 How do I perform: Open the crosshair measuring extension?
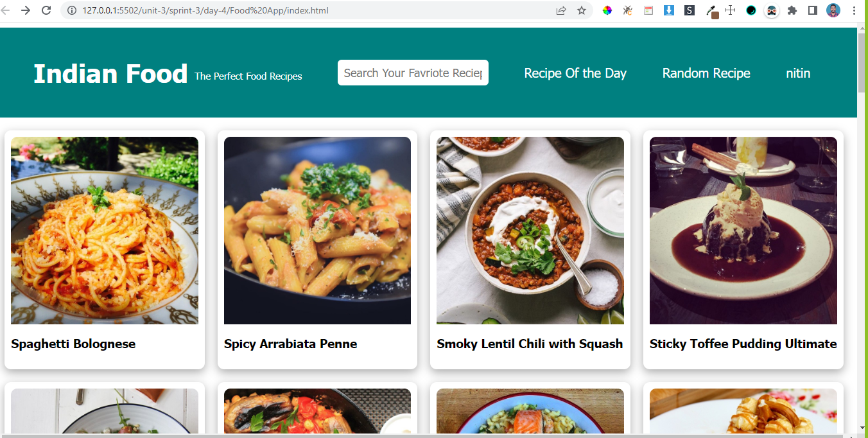click(731, 10)
